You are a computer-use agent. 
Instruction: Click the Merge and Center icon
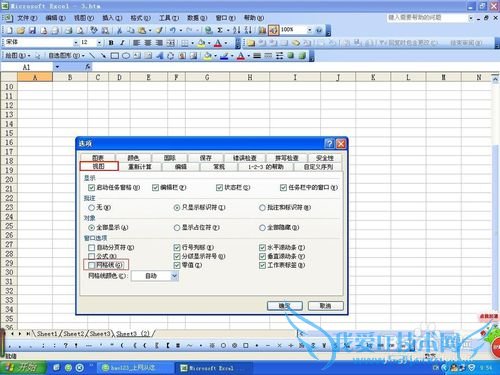pyautogui.click(x=170, y=43)
